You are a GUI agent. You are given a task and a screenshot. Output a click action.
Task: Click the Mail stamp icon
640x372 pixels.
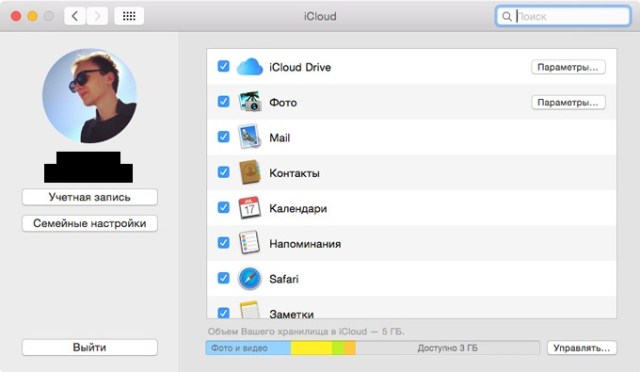click(x=249, y=137)
